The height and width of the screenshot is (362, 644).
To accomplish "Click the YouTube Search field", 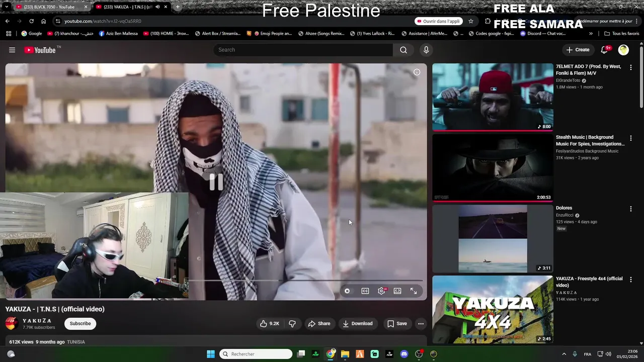I will [x=303, y=50].
